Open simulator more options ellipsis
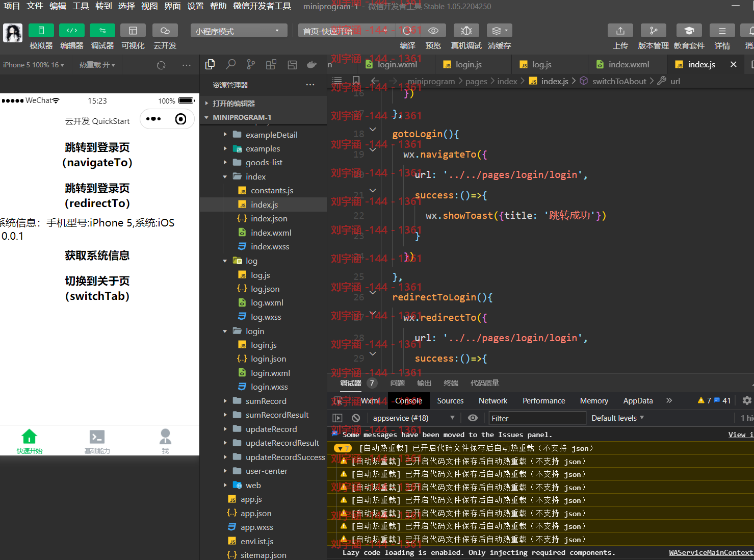The image size is (754, 560). pos(187,65)
